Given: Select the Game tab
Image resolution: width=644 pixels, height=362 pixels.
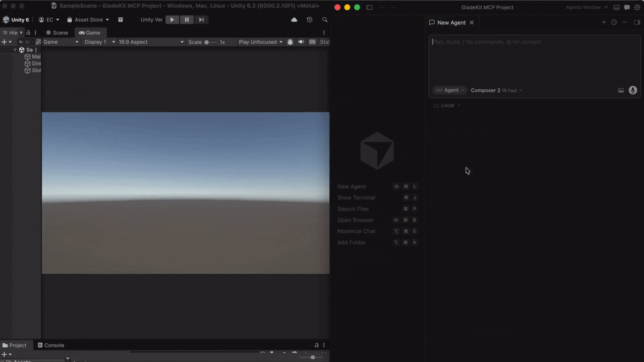Looking at the screenshot, I should 90,33.
